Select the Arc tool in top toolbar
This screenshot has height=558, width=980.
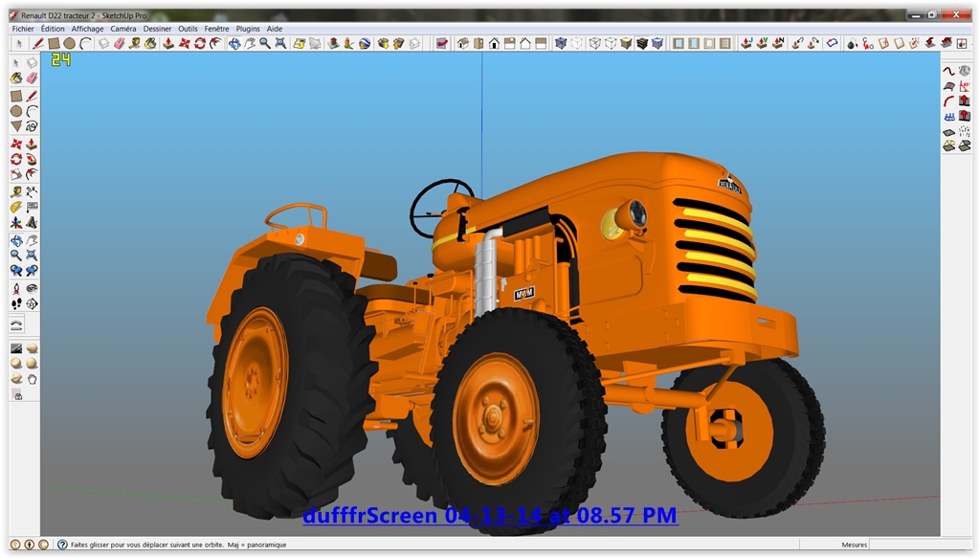[85, 43]
